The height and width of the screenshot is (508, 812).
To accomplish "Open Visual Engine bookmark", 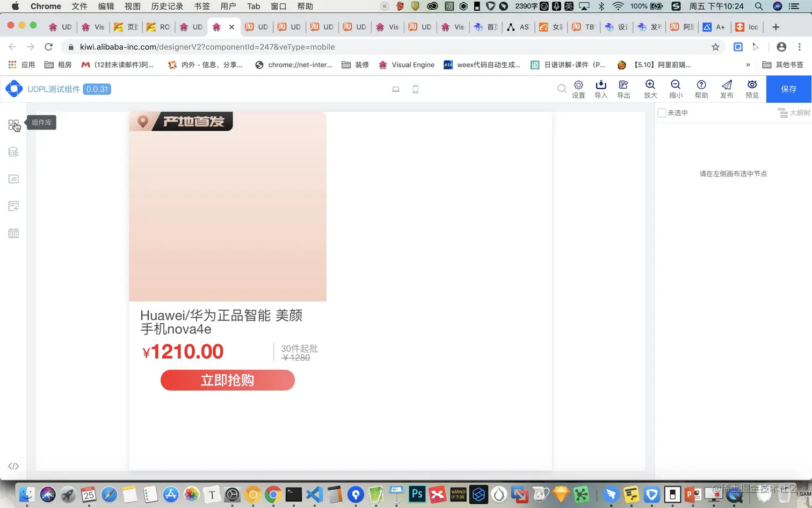I will (407, 65).
